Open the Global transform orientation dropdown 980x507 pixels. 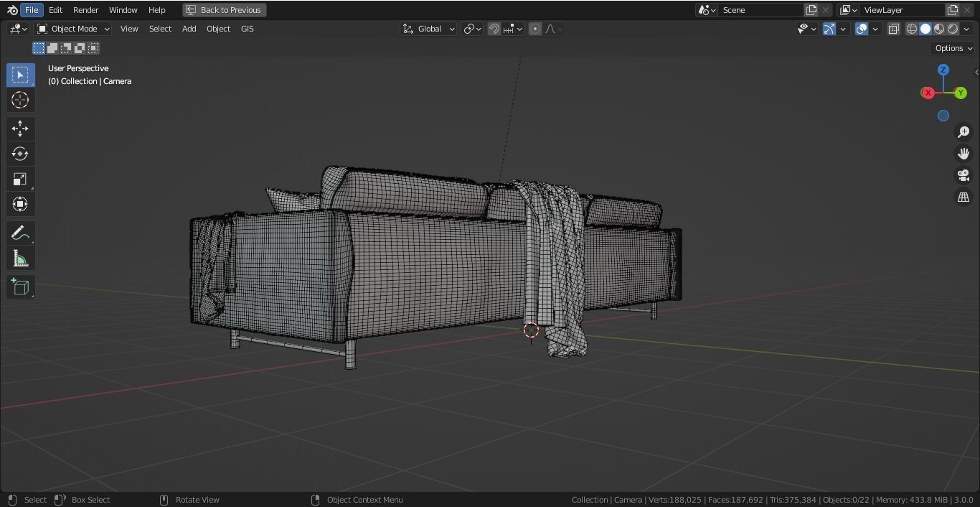pos(428,29)
